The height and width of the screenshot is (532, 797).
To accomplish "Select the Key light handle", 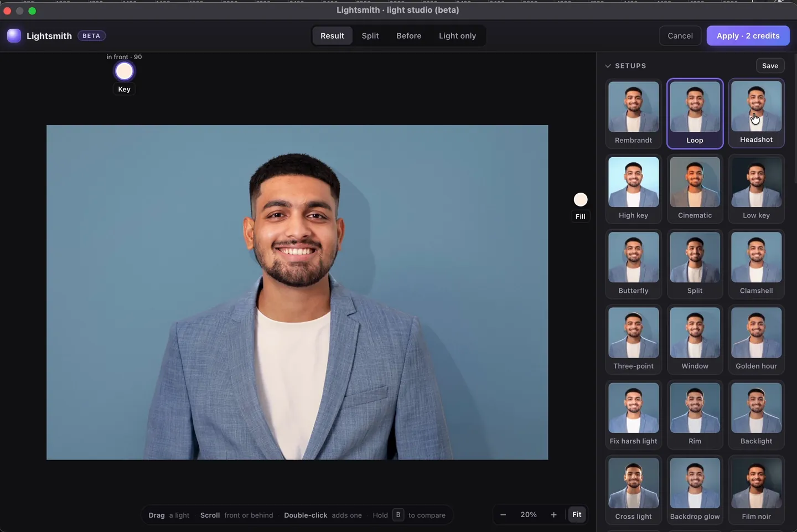I will pyautogui.click(x=124, y=71).
